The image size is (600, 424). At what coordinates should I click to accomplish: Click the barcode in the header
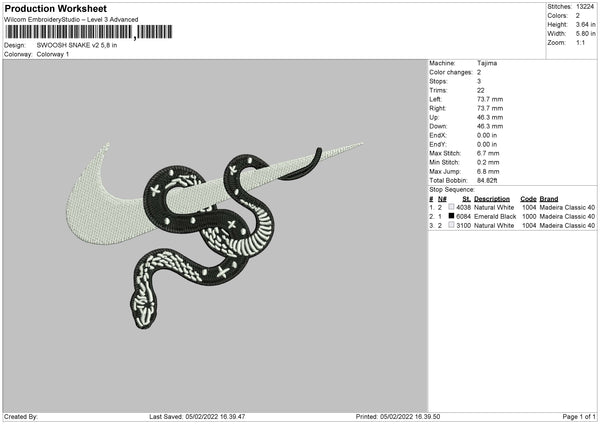(x=89, y=32)
